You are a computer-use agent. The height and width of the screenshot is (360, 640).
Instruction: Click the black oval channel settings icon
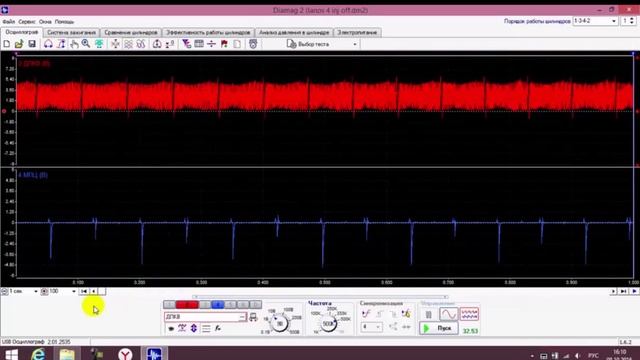[171, 328]
